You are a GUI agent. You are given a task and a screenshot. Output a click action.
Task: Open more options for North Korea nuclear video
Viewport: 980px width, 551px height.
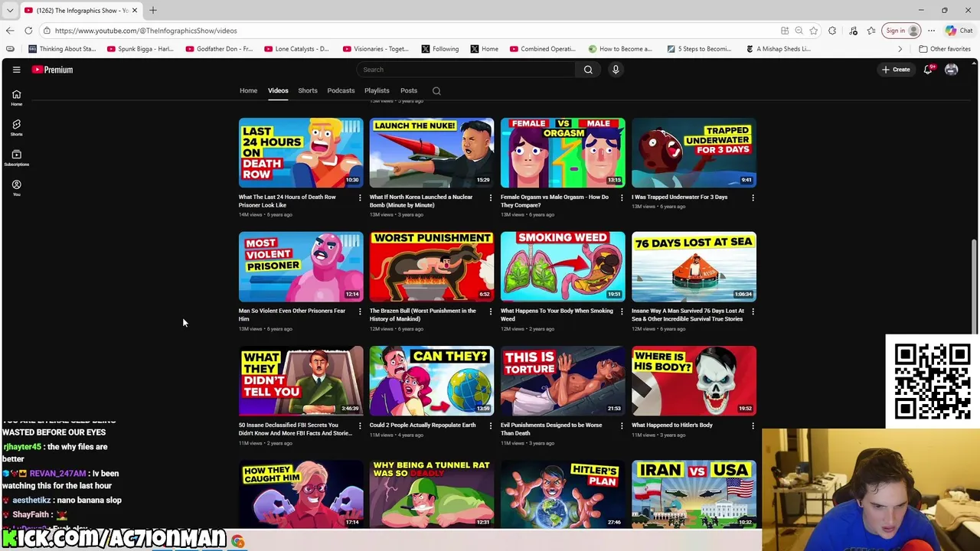(x=491, y=197)
